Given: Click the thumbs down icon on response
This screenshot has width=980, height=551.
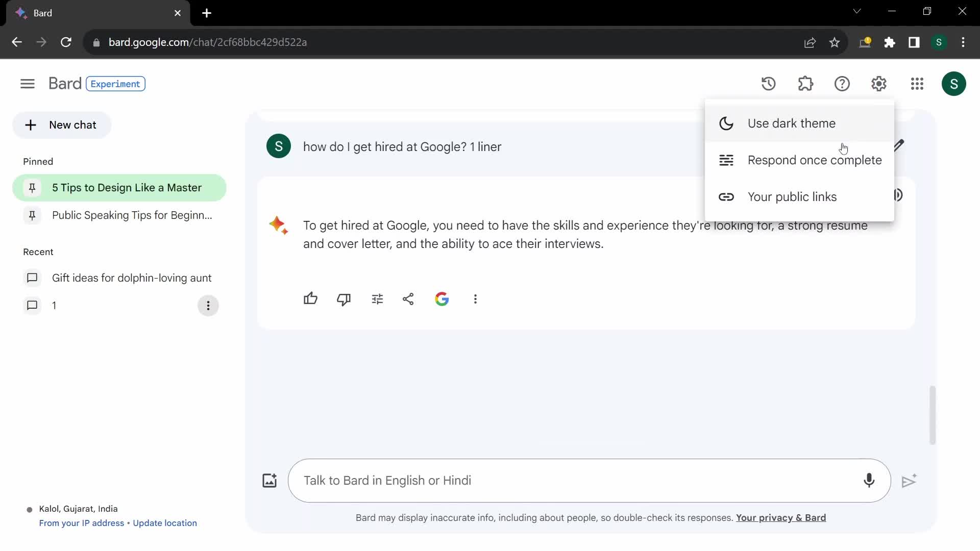Looking at the screenshot, I should pos(344,298).
